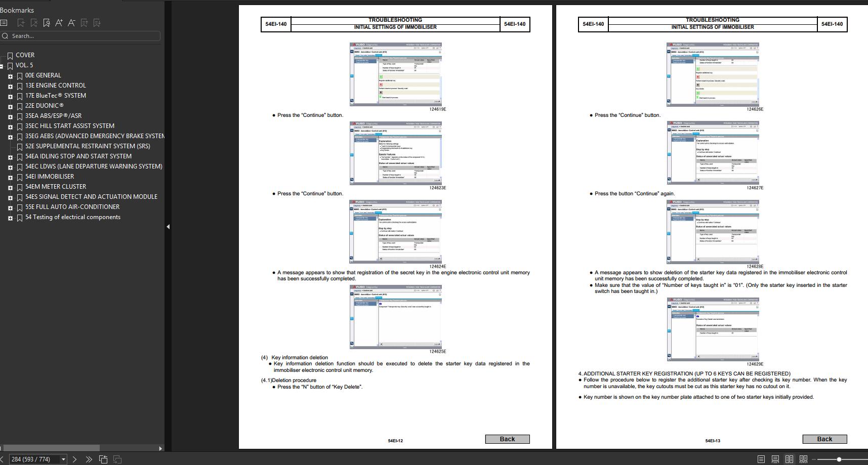Open the 54ES SIGNAL DETECT bookmark
The image size is (868, 465).
(x=91, y=197)
